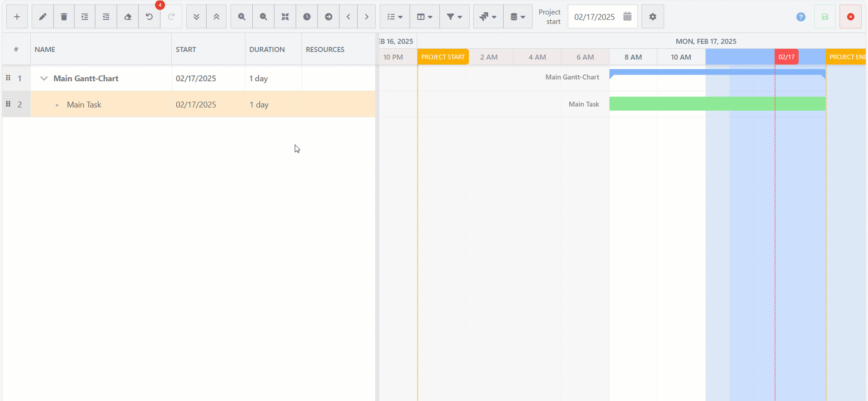Expand all tasks with double-down chevron

[196, 17]
